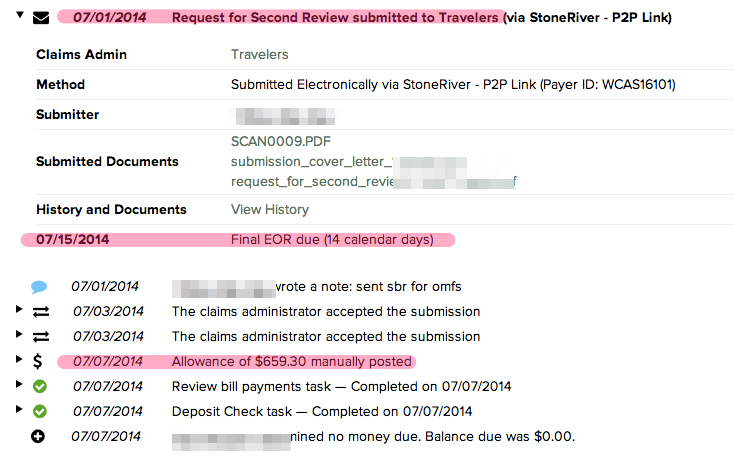The width and height of the screenshot is (734, 470).
Task: Expand the first claims administrator accepted entry
Action: pos(19,309)
